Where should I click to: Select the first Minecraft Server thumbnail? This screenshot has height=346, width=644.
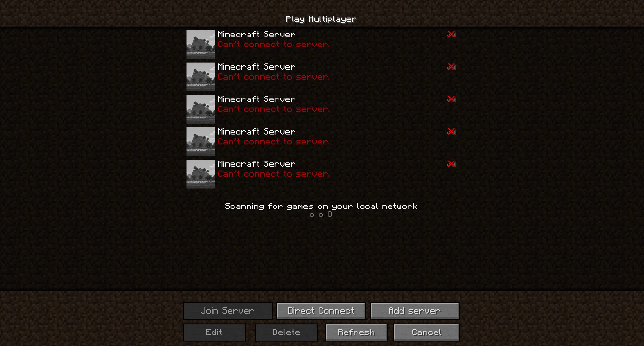coord(201,43)
